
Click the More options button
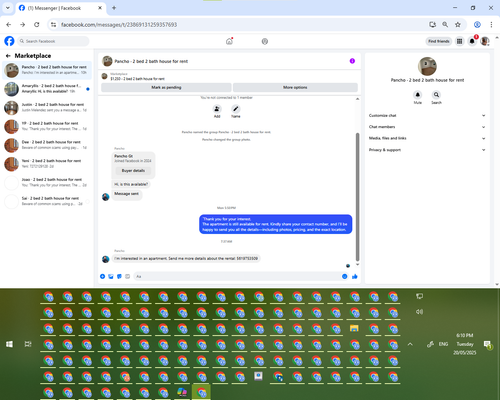[x=295, y=87]
